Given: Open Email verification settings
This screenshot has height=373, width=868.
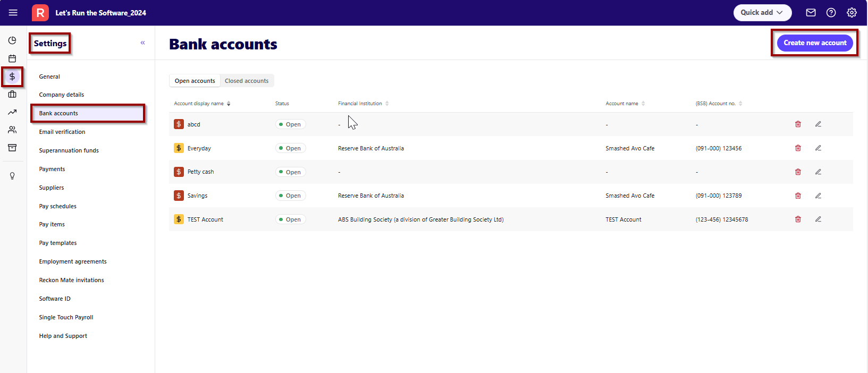Looking at the screenshot, I should click(62, 132).
